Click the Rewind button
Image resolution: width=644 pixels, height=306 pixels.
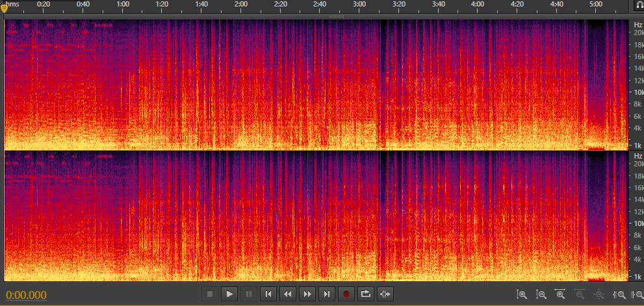tap(288, 294)
